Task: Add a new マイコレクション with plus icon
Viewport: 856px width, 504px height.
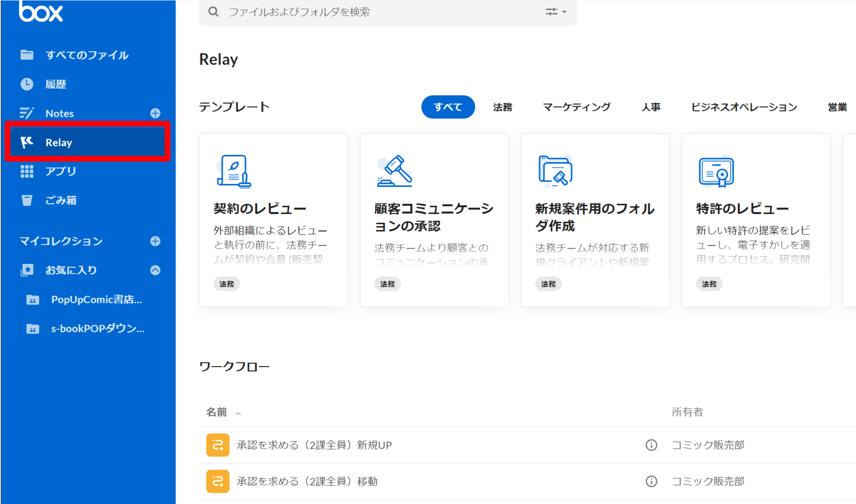Action: (x=155, y=241)
